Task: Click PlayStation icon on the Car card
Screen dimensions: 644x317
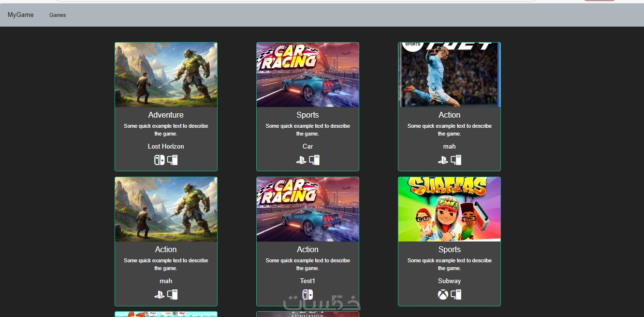Action: pos(301,160)
